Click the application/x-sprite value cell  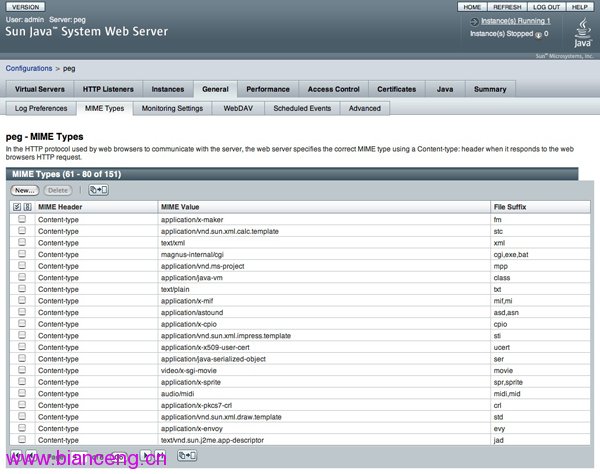coord(324,382)
